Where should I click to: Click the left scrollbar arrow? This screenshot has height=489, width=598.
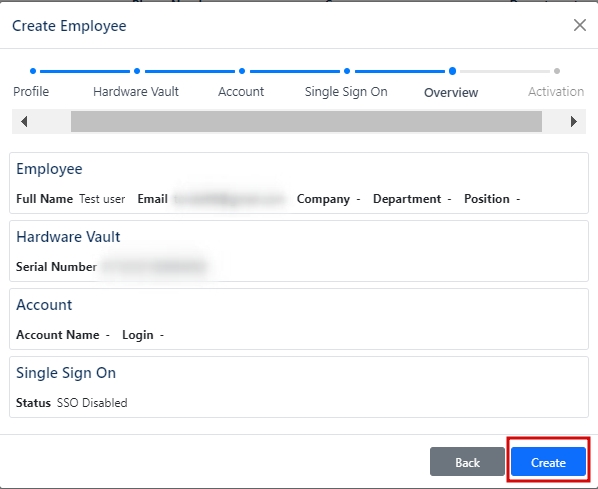click(x=24, y=122)
